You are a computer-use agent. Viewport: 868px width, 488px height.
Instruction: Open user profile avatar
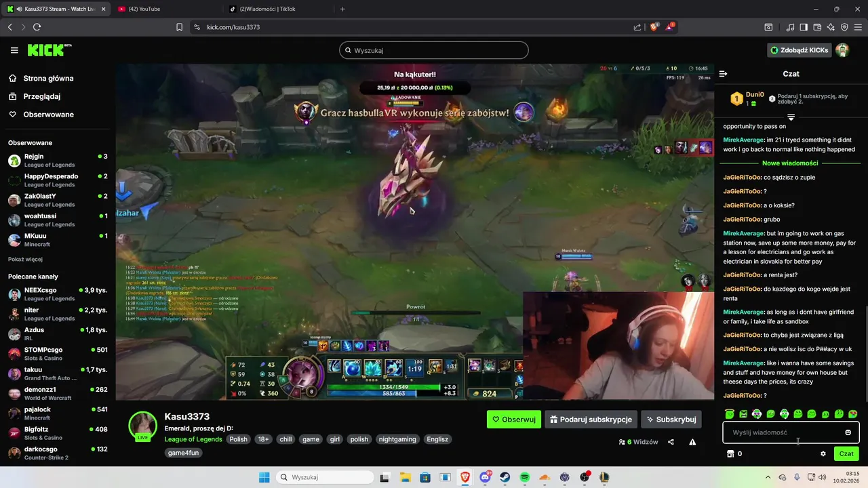(842, 50)
